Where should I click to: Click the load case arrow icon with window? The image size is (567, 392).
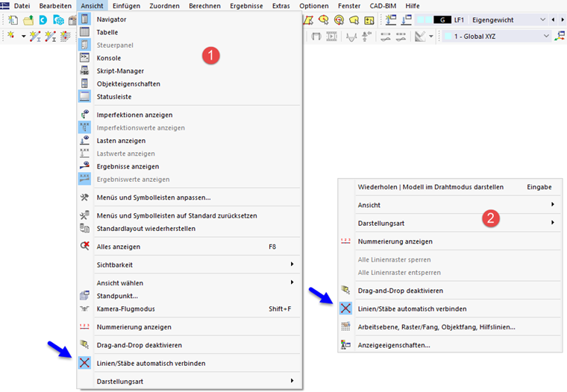click(406, 20)
